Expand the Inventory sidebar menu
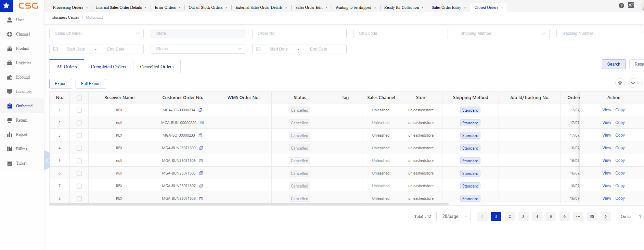This screenshot has height=250, width=644. [x=22, y=92]
